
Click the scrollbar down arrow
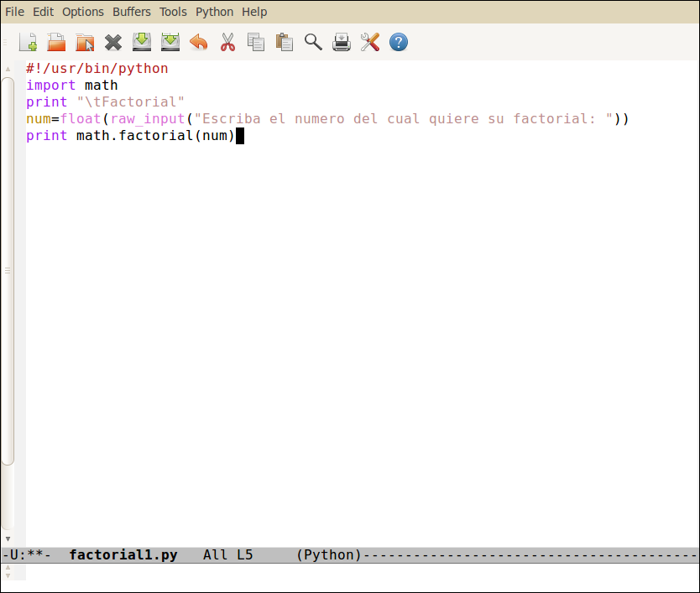[x=8, y=538]
